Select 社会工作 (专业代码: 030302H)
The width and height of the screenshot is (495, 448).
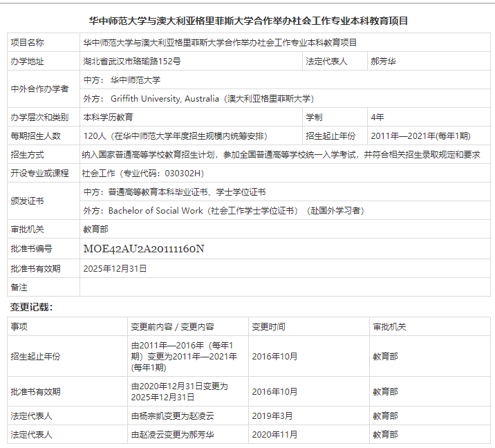pyautogui.click(x=143, y=173)
